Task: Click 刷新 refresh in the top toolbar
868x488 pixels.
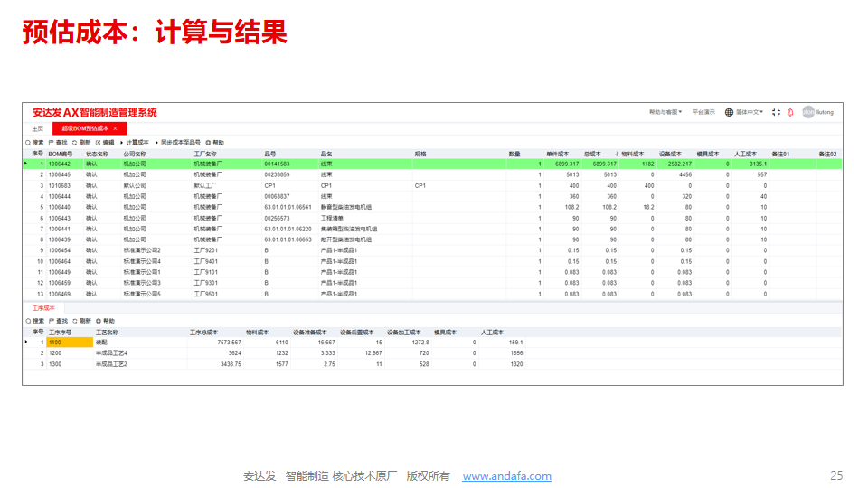Action: (x=81, y=143)
